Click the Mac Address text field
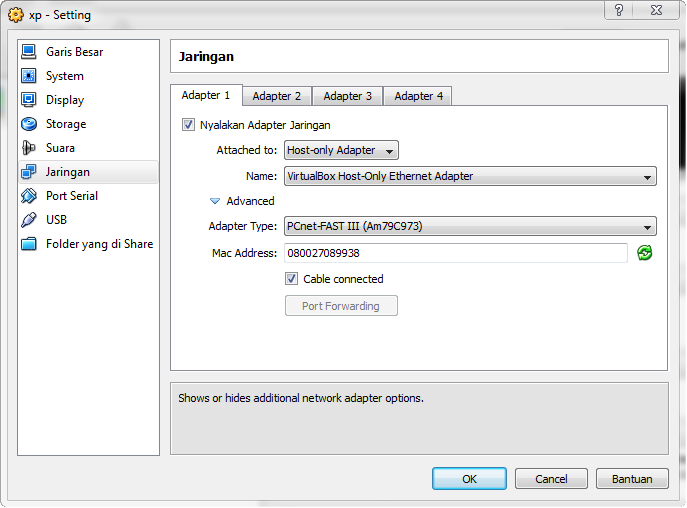The image size is (687, 508). coord(456,253)
